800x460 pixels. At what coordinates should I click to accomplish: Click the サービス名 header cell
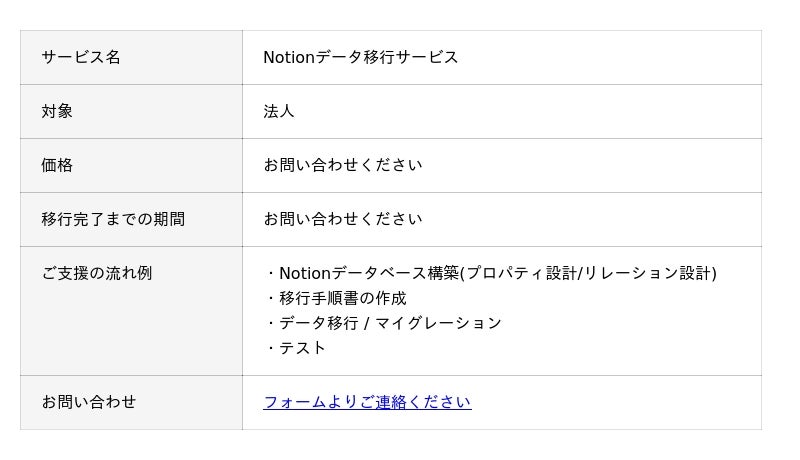point(81,57)
